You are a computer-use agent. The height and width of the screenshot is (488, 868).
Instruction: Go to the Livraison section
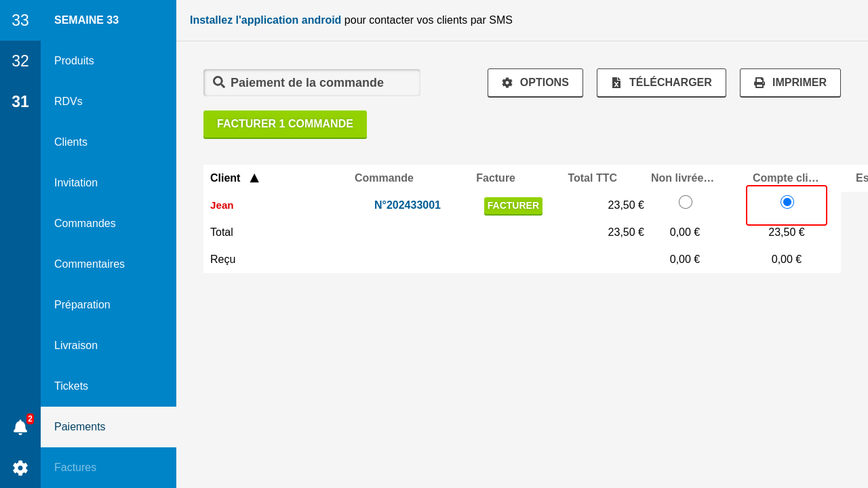(x=76, y=346)
